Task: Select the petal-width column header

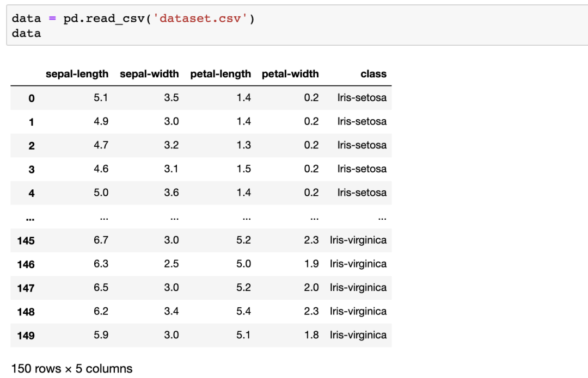Action: (x=290, y=74)
